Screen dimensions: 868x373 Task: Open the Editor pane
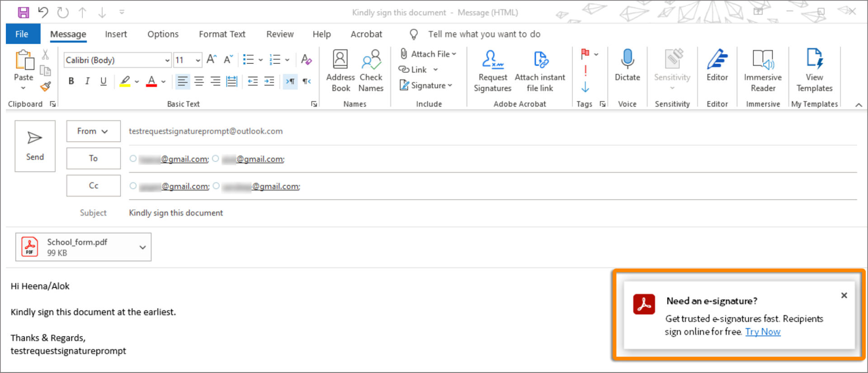717,66
